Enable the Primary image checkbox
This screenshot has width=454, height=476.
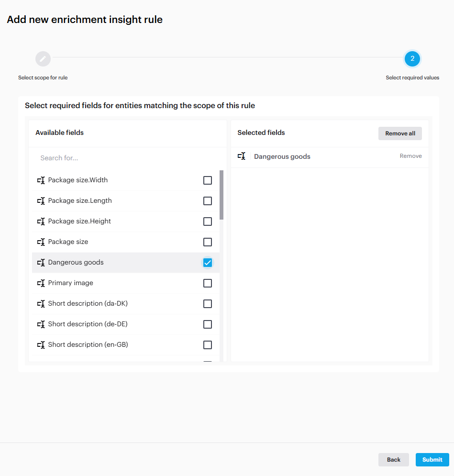pyautogui.click(x=208, y=283)
